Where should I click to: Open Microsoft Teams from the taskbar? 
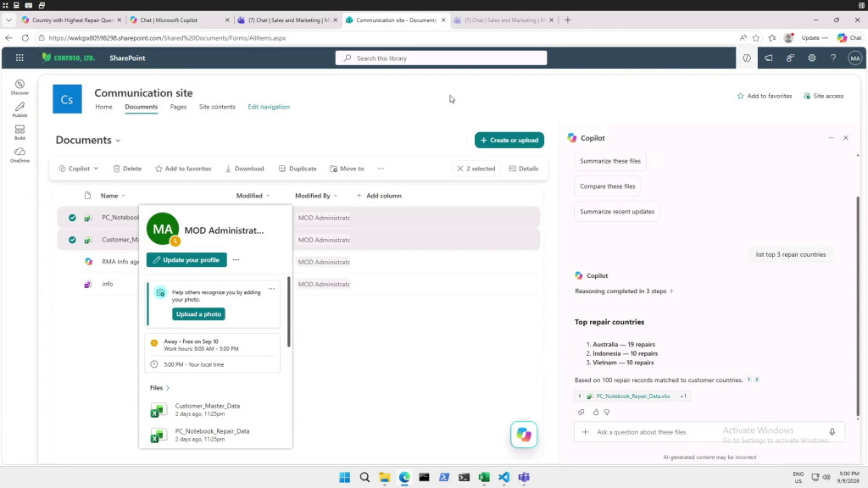coord(524,477)
